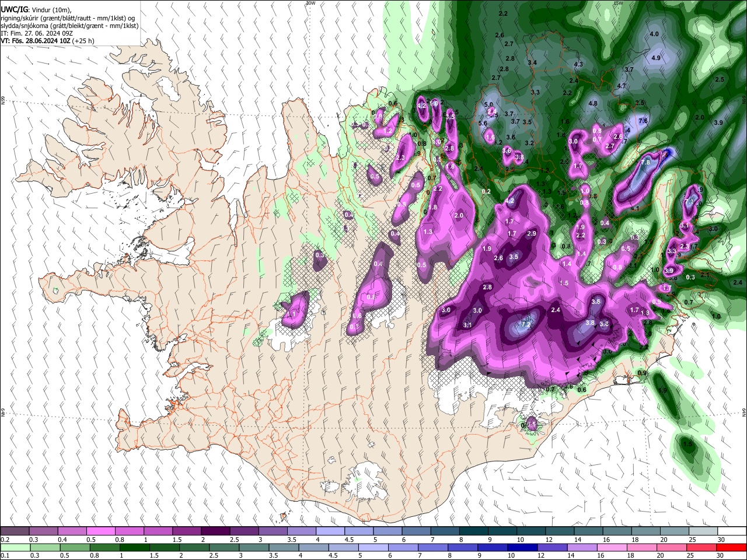Click the '(+25 h)' forecast offset

pyautogui.click(x=83, y=41)
